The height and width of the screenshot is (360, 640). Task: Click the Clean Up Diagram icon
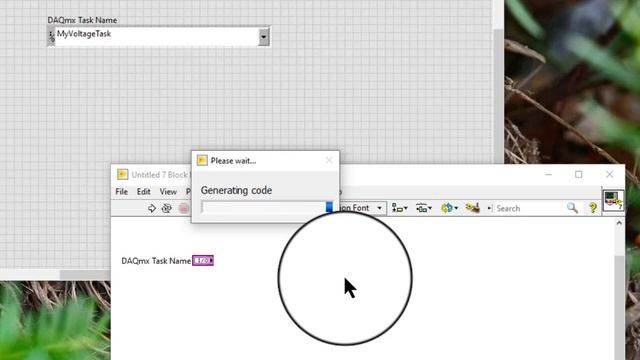click(x=473, y=208)
